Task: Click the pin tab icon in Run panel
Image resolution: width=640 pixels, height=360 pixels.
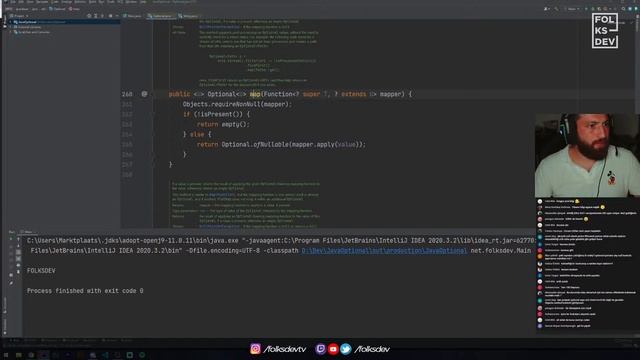Action: (11, 283)
